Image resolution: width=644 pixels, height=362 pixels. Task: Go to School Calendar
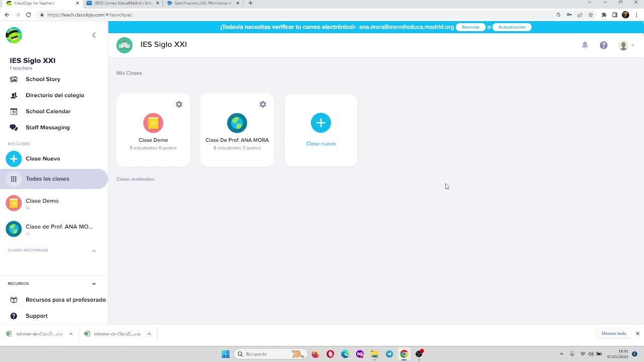48,111
